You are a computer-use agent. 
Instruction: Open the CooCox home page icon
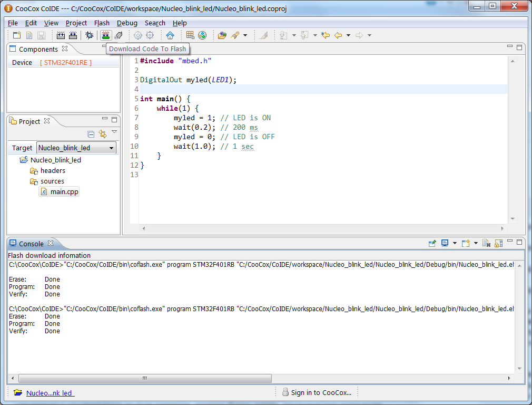[x=171, y=35]
